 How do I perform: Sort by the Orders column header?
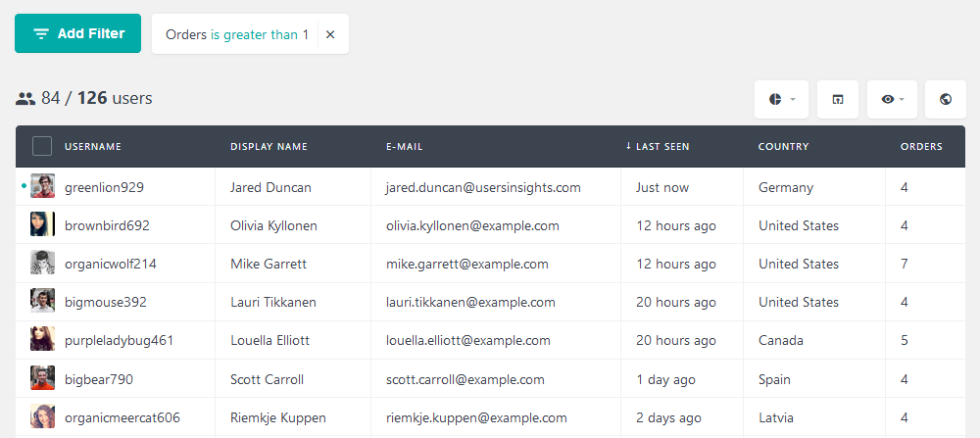pos(921,147)
